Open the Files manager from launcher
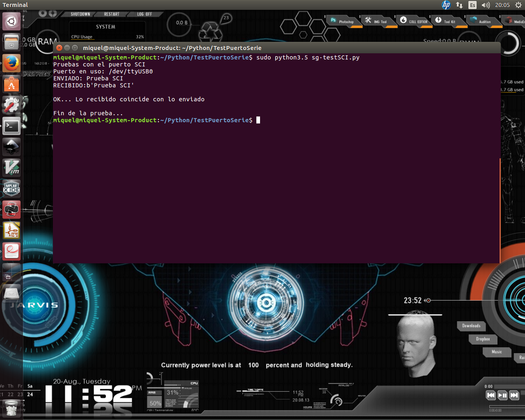Image resolution: width=525 pixels, height=420 pixels. tap(11, 42)
